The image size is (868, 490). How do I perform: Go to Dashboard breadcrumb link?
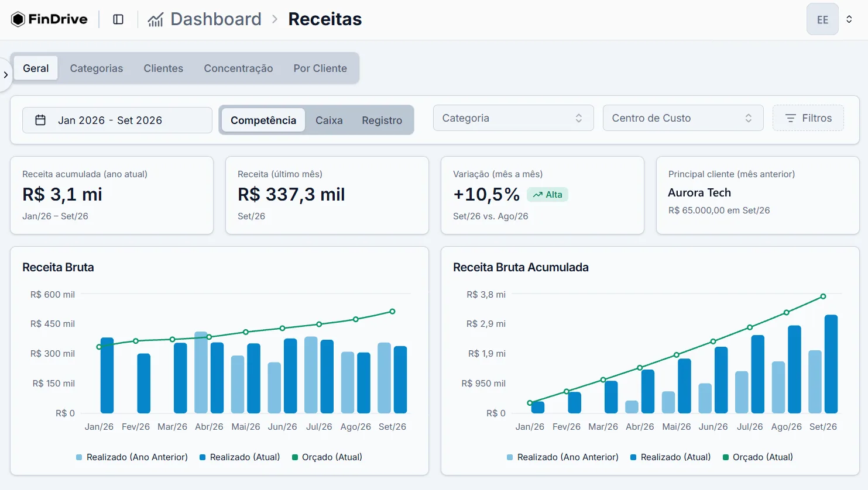(x=216, y=19)
